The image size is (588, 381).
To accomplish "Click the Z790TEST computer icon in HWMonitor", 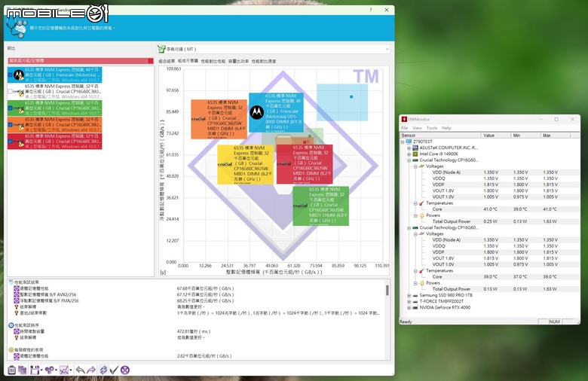I will 409,142.
